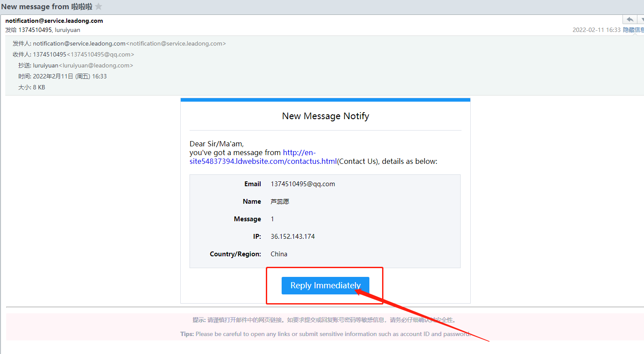Select luruiyuan in the 发给 line
Viewport: 644px width, 354px height.
click(x=68, y=30)
